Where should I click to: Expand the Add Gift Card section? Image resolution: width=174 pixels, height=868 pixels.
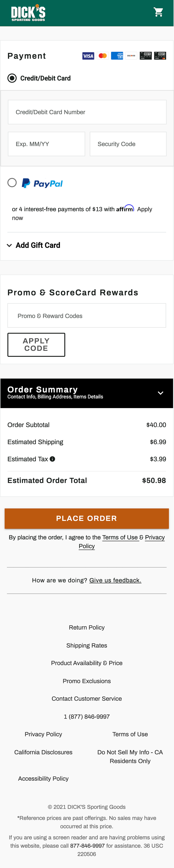pyautogui.click(x=34, y=245)
